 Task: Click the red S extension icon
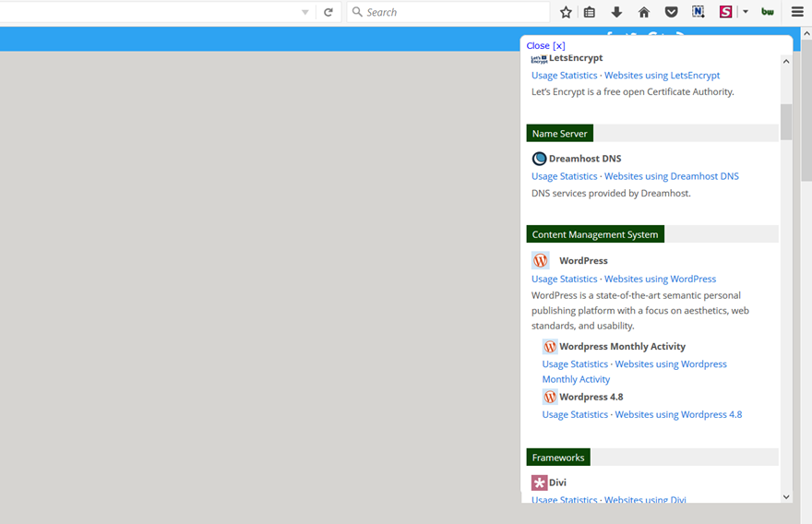725,11
